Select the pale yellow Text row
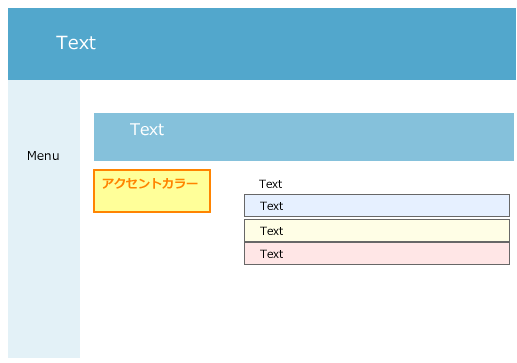The height and width of the screenshot is (363, 517). pos(377,230)
